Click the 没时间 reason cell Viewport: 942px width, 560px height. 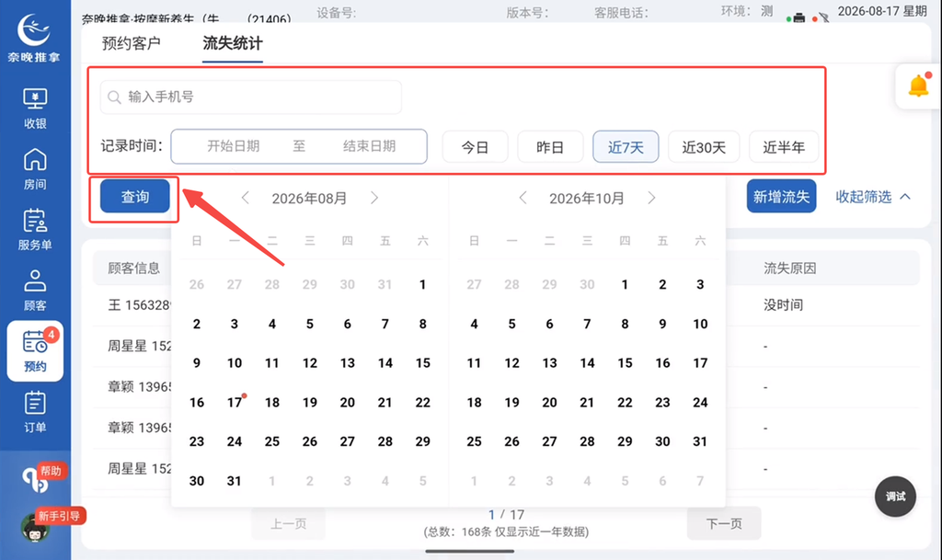783,305
